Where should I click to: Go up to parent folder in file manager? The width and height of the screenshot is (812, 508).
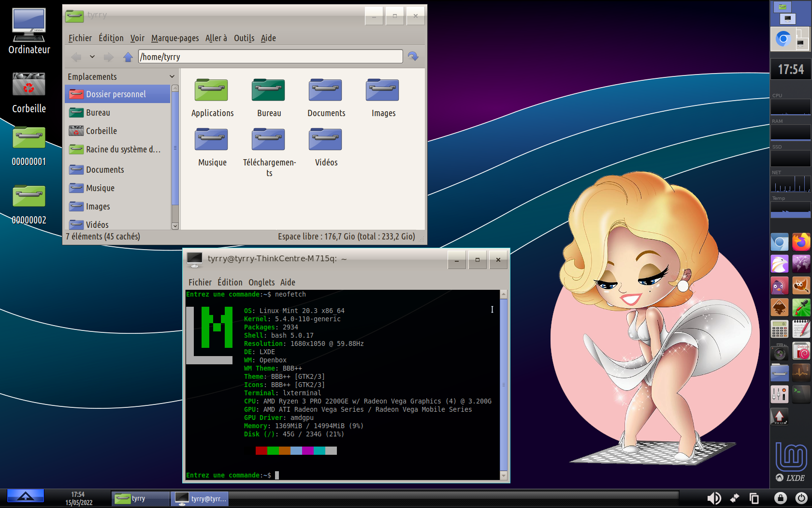tap(128, 57)
